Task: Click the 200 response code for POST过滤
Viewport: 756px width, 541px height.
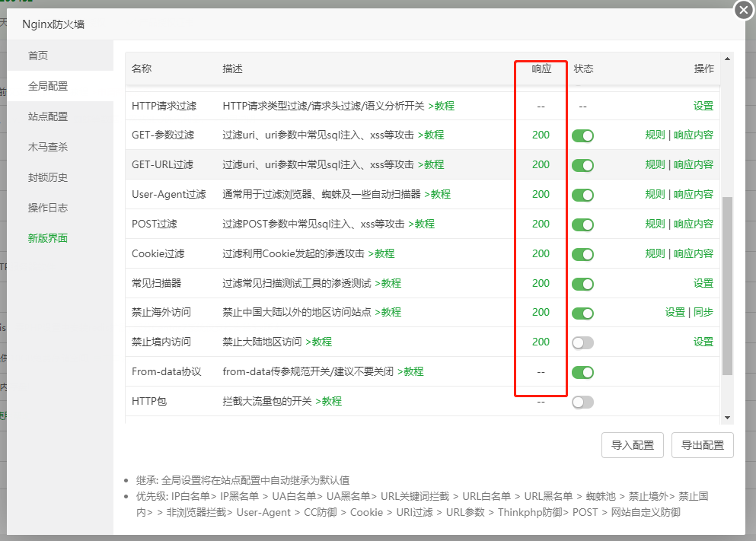Action: point(541,224)
